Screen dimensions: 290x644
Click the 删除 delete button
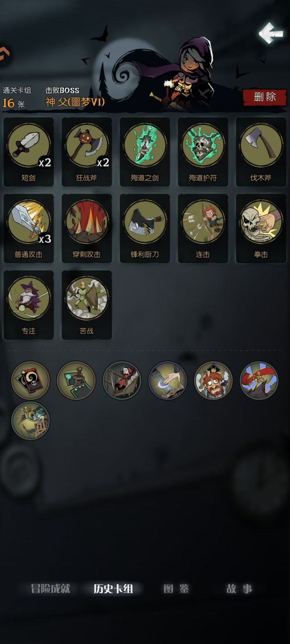[x=265, y=97]
